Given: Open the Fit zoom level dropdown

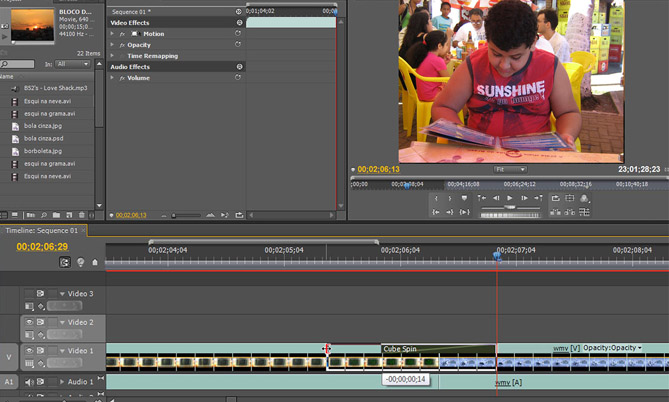Looking at the screenshot, I should click(x=510, y=170).
